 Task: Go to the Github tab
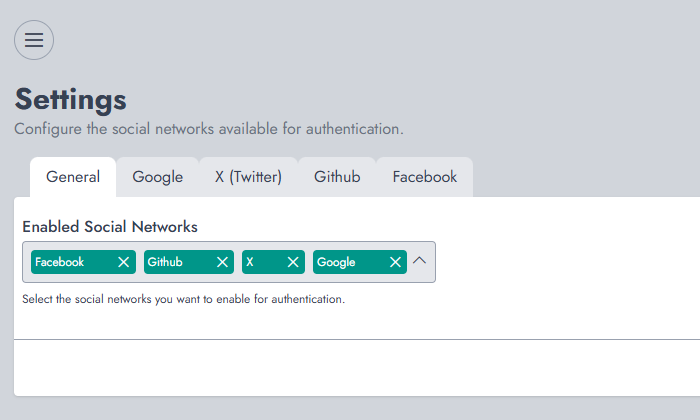[337, 177]
